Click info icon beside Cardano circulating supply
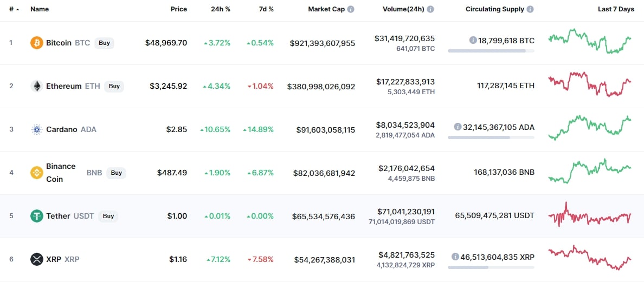This screenshot has height=282, width=644. point(458,127)
